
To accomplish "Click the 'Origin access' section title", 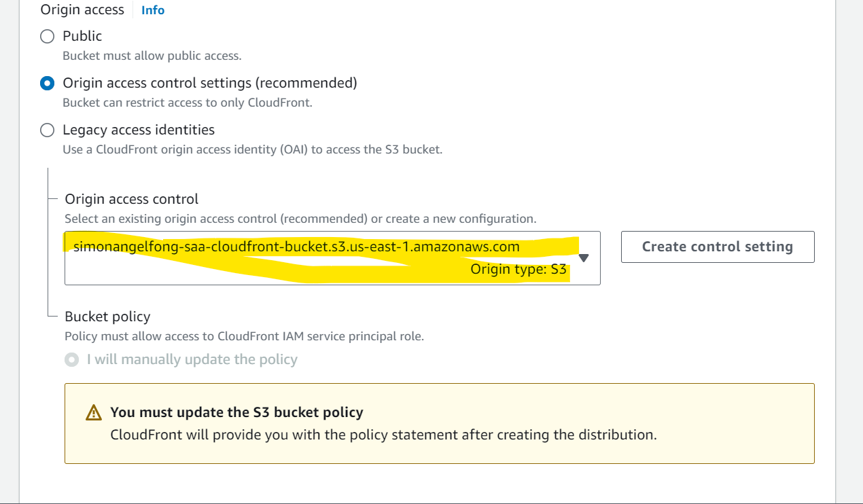I will (x=82, y=10).
